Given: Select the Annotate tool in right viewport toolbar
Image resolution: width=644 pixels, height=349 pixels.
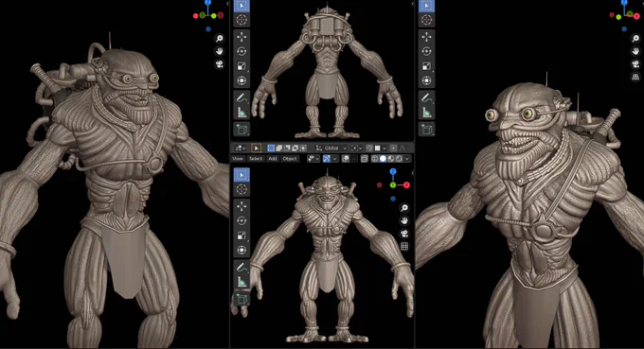Looking at the screenshot, I should [x=426, y=97].
